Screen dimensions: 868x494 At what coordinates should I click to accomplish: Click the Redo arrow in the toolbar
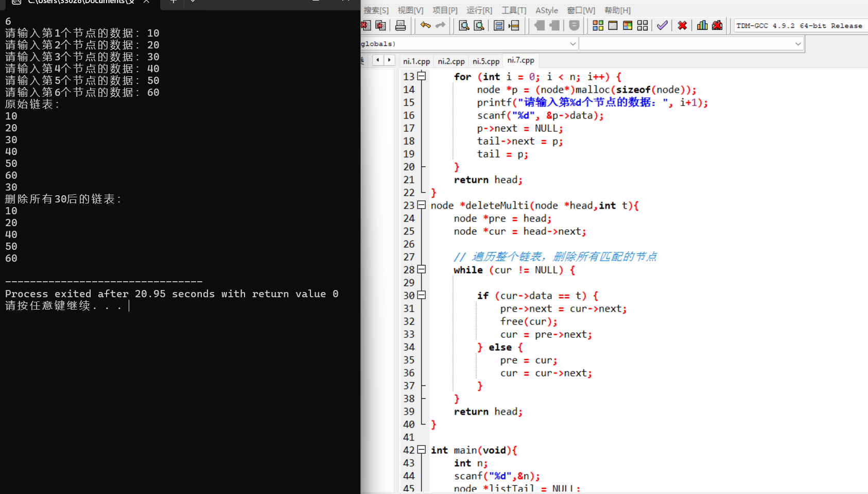click(x=440, y=25)
